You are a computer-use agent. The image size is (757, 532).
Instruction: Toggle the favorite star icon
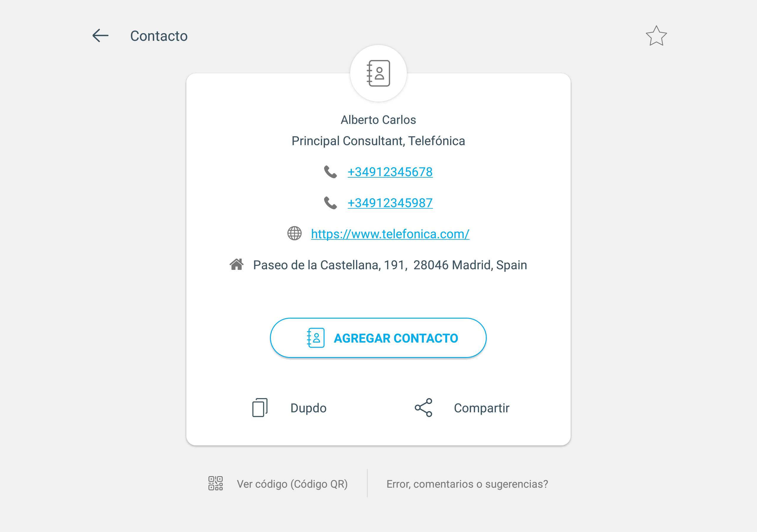(656, 35)
